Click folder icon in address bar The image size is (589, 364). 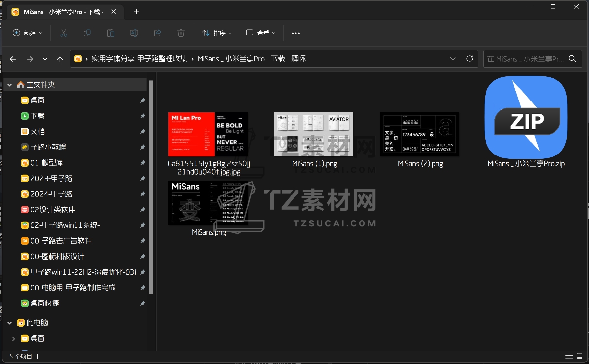[78, 59]
